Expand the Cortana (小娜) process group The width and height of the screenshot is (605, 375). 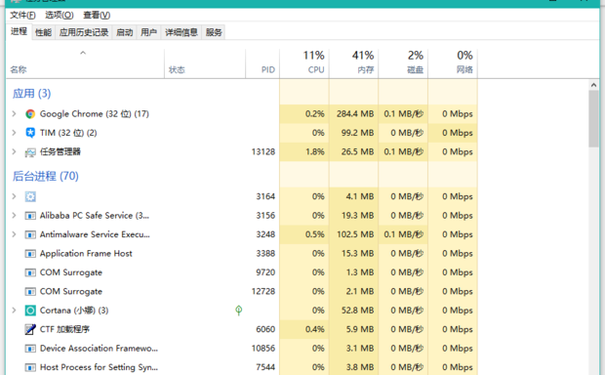click(x=14, y=311)
